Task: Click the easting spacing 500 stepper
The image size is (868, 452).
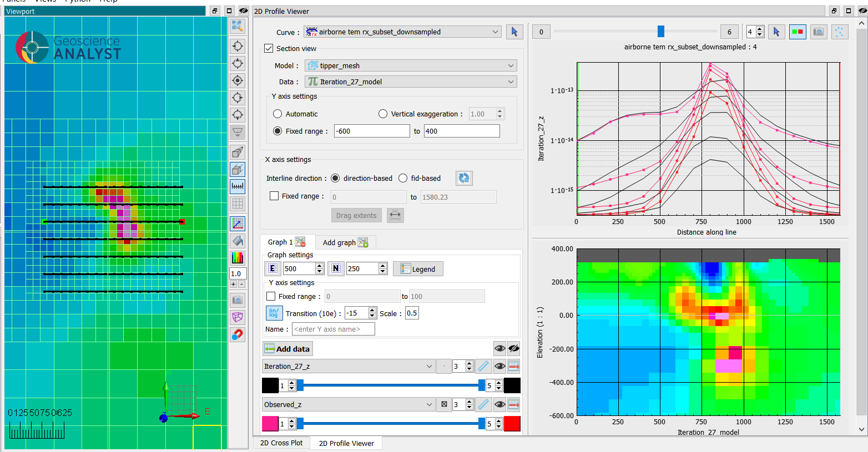Action: click(x=320, y=268)
